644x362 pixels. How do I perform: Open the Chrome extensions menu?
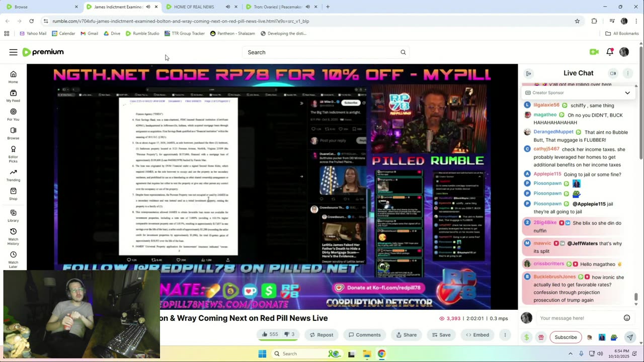pos(594,21)
